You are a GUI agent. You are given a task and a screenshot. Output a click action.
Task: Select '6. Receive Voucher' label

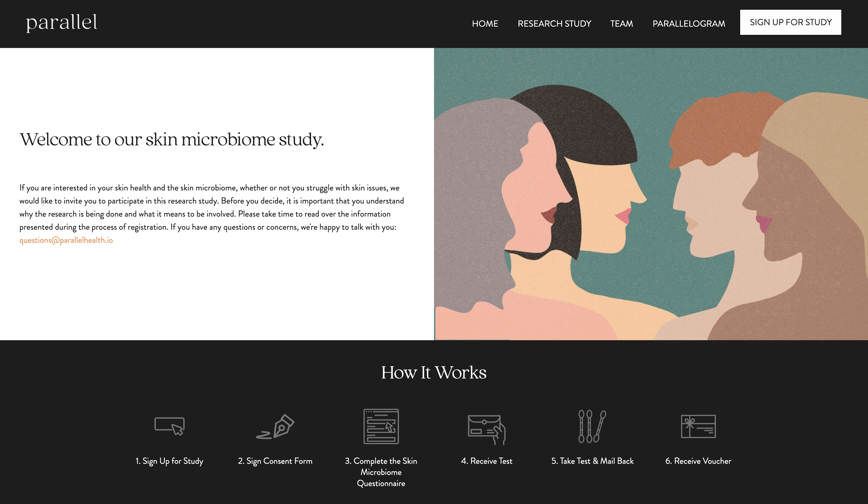pyautogui.click(x=698, y=461)
